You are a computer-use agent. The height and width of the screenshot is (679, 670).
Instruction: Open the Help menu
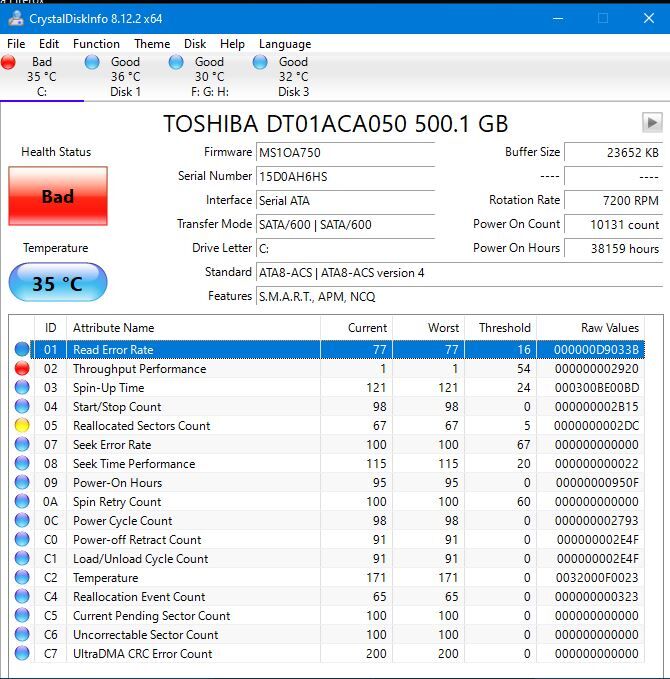tap(232, 44)
